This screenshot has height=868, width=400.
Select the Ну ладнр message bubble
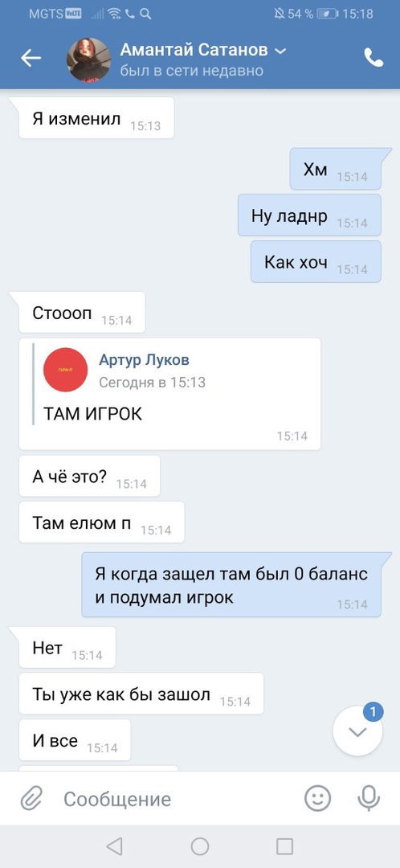[310, 215]
